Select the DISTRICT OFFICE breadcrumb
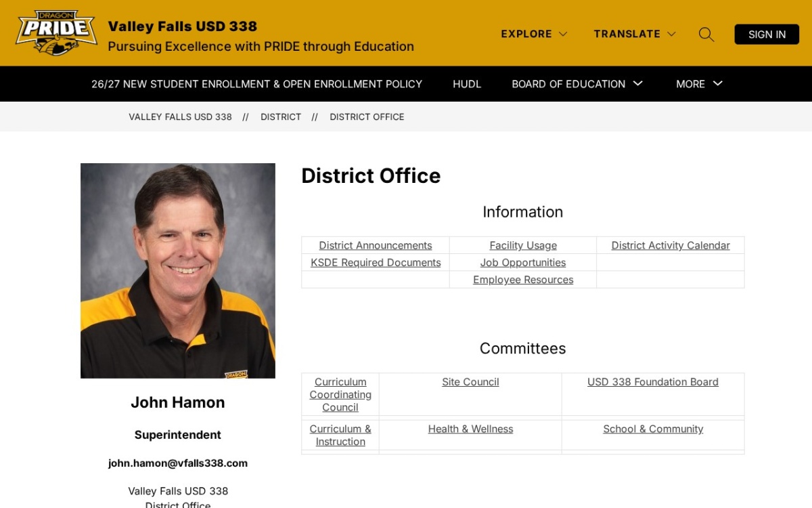Viewport: 812px width, 508px height. pos(367,117)
